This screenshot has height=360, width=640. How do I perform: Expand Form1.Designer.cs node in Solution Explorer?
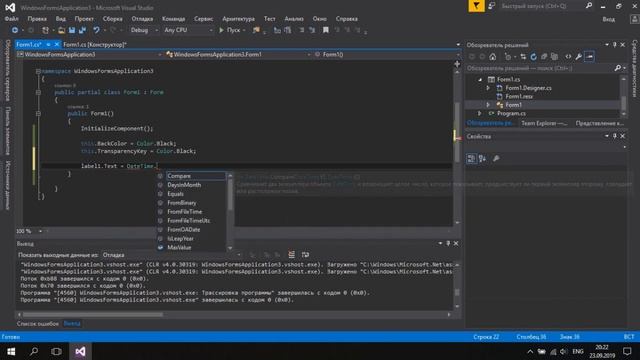488,88
